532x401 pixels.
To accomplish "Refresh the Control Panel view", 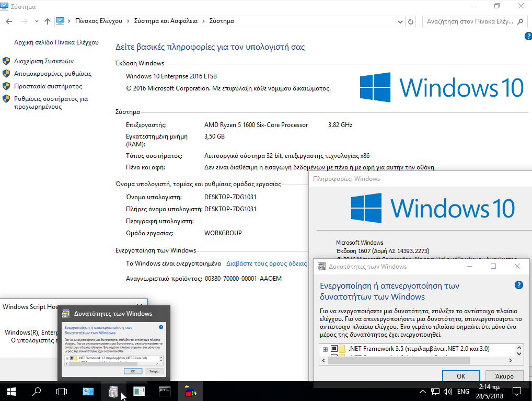I will pyautogui.click(x=411, y=21).
